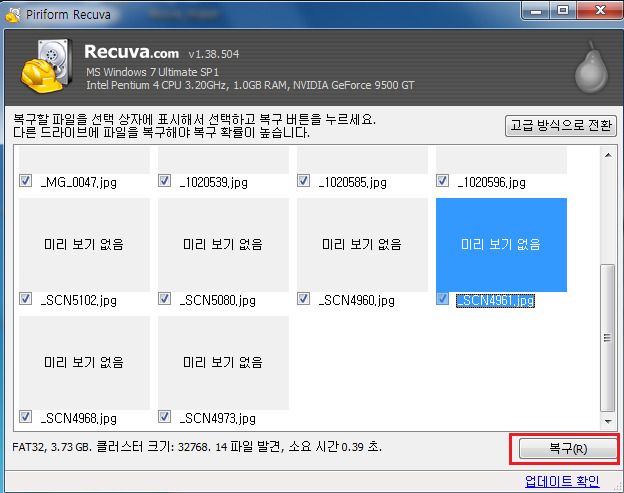Uncheck the _1020596.jpg checkbox
624x493 pixels.
coord(442,181)
